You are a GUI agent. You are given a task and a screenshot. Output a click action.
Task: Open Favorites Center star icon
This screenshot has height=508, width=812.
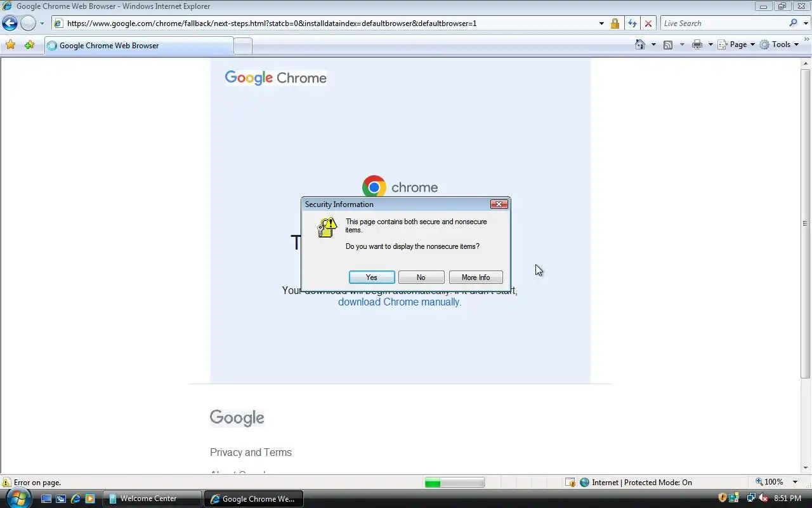10,45
